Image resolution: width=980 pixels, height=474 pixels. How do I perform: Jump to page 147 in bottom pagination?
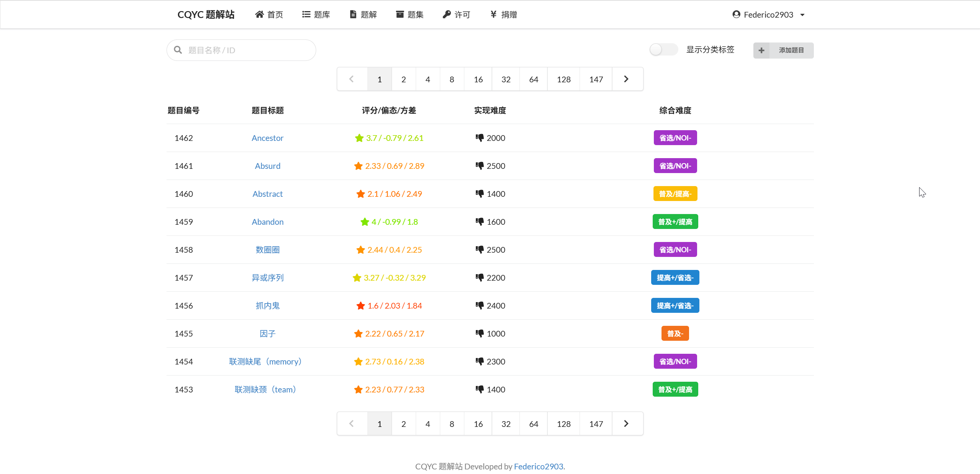[596, 424]
